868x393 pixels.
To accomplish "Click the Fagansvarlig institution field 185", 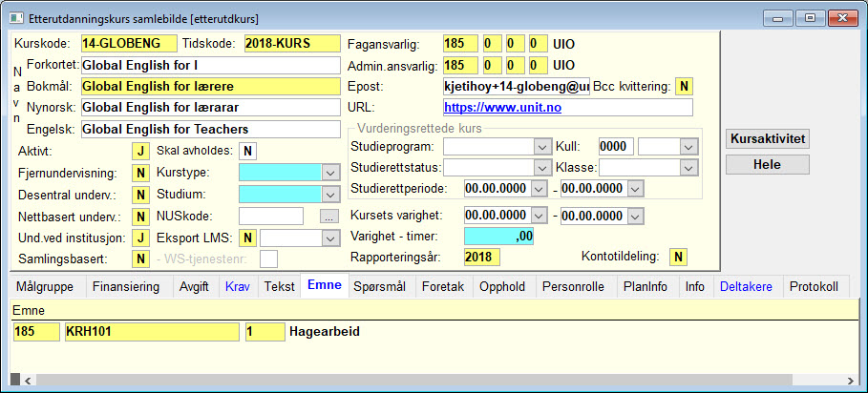I will click(x=460, y=44).
